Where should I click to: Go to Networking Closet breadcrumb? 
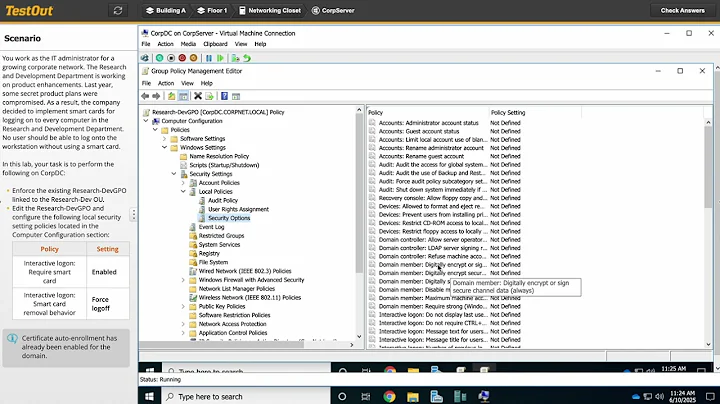tap(270, 11)
